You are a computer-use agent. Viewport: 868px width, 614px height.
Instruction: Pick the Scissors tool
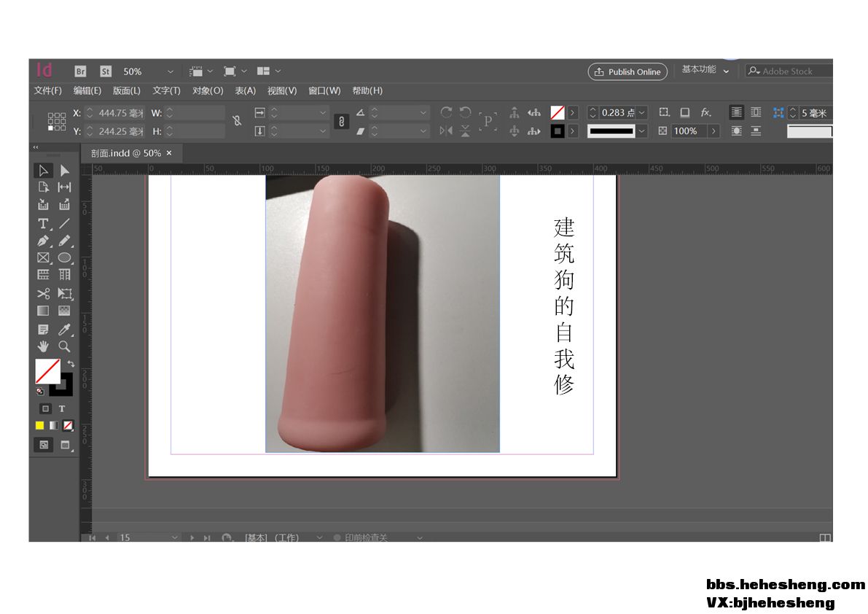43,293
